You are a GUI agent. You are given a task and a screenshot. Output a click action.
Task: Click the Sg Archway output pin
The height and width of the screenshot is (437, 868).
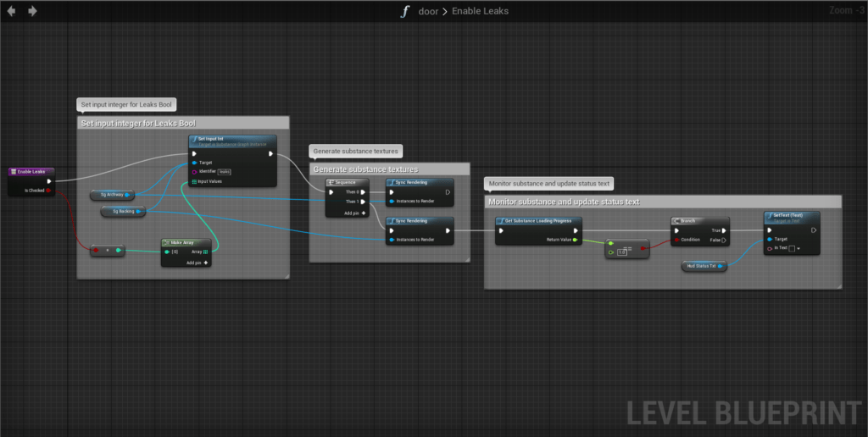pyautogui.click(x=127, y=195)
